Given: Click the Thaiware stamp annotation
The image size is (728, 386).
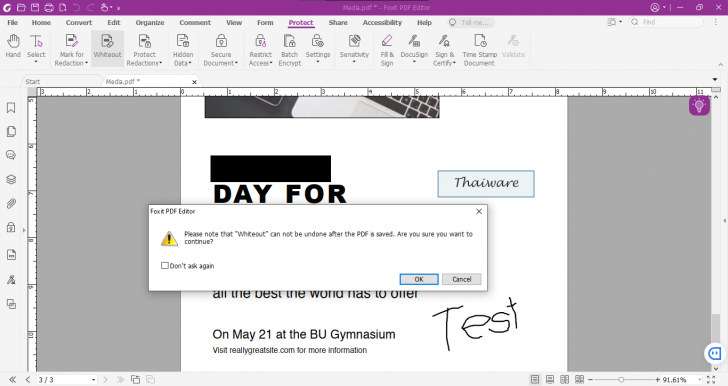Looking at the screenshot, I should pos(486,183).
